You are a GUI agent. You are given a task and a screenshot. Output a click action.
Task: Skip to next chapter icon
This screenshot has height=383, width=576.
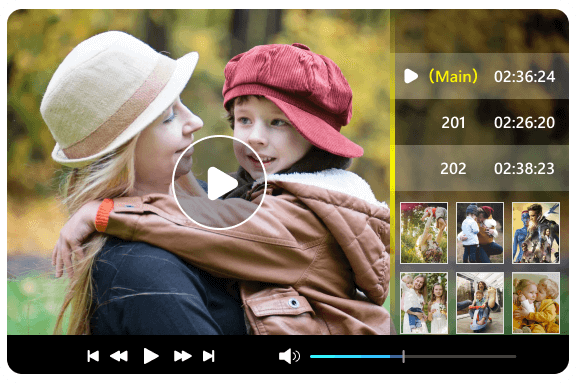209,356
